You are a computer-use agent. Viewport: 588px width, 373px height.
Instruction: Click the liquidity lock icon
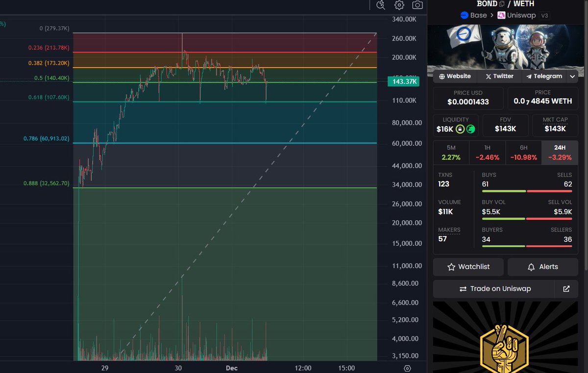460,129
